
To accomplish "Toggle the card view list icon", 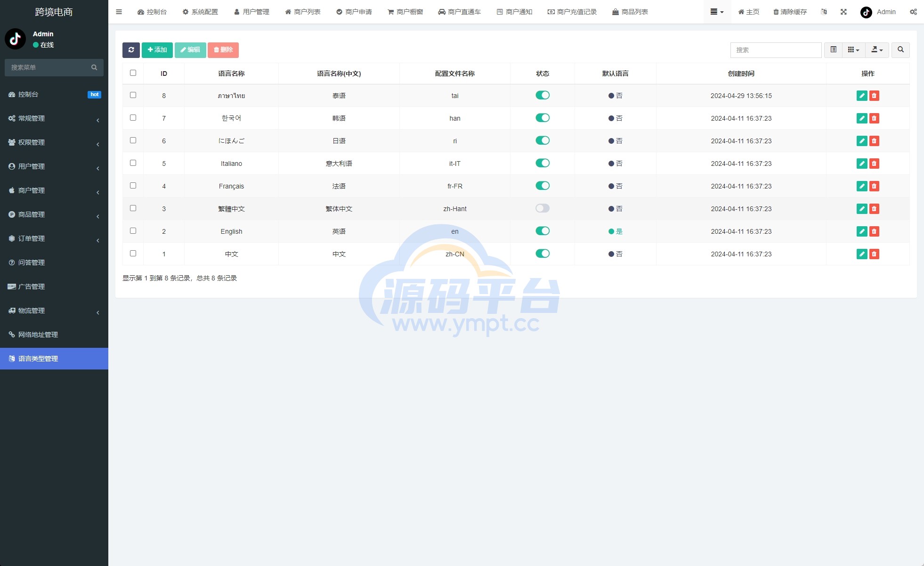I will pos(833,50).
